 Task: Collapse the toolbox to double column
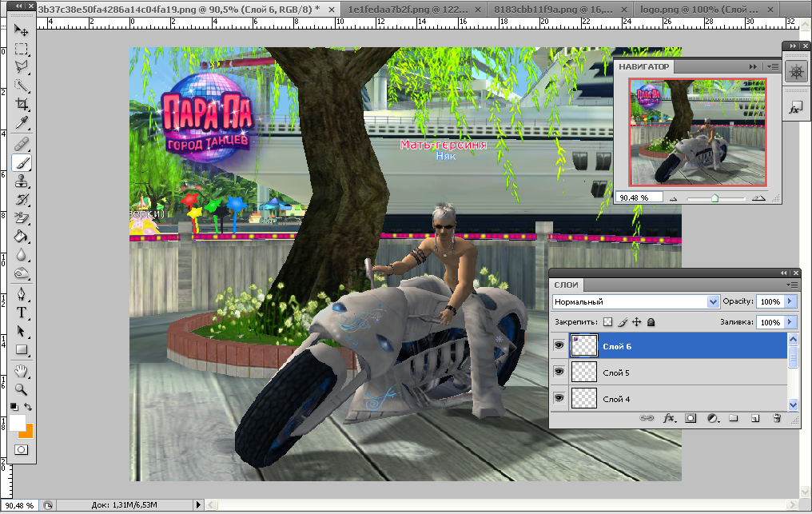19,6
